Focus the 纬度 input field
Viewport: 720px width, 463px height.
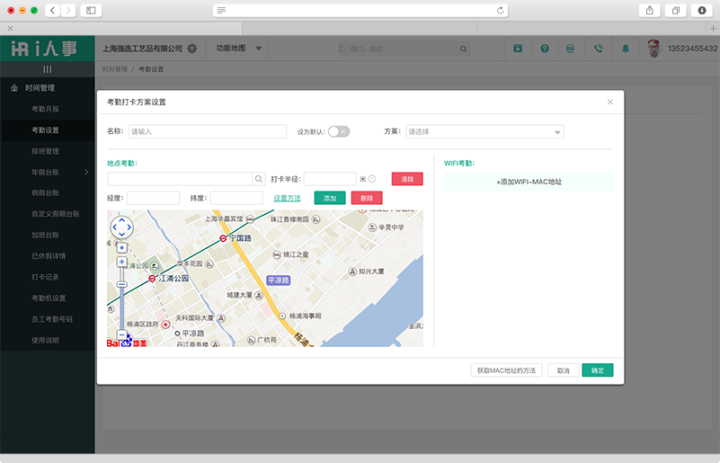click(236, 198)
